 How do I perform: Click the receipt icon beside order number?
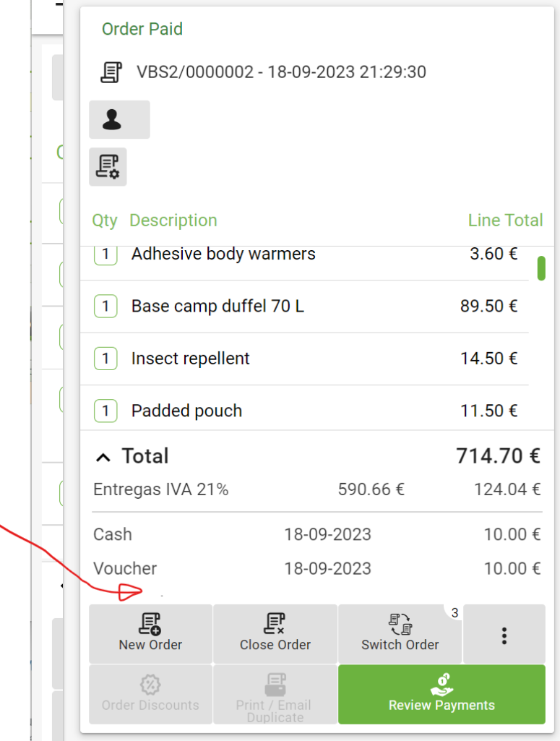pyautogui.click(x=111, y=72)
